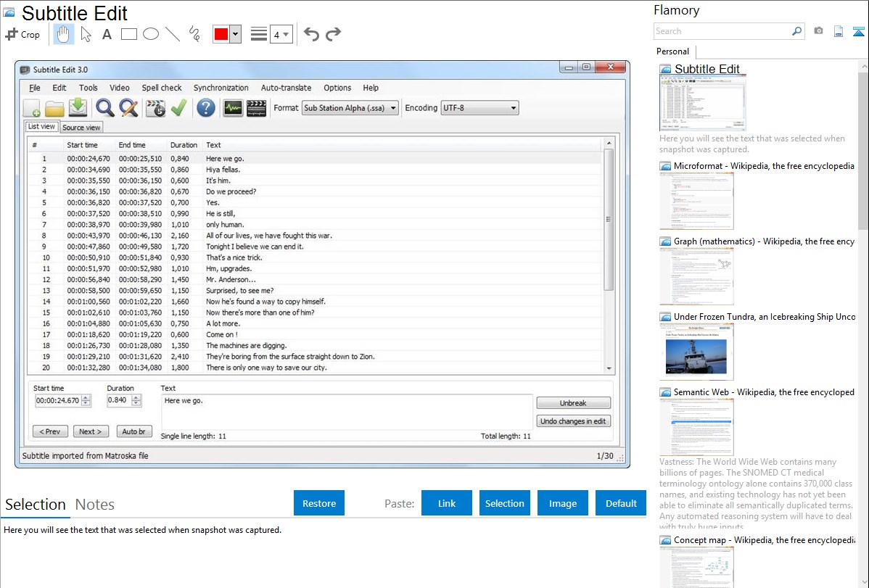869x588 pixels.
Task: Open the Help menu
Action: pos(371,88)
